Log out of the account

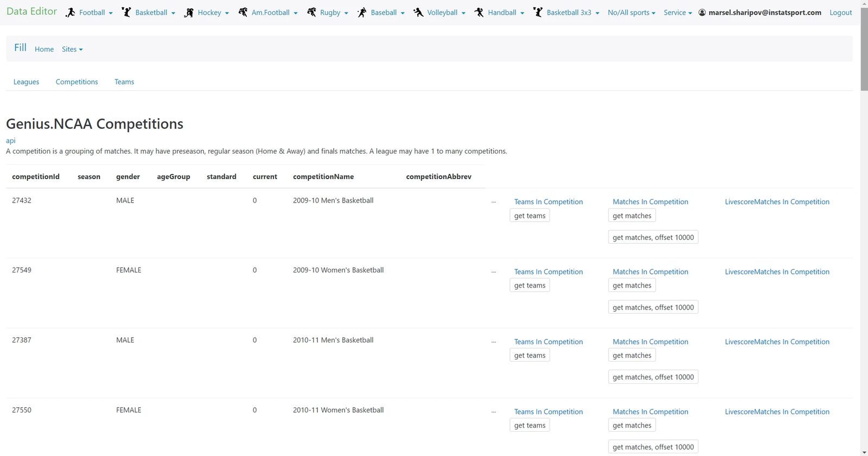point(841,12)
